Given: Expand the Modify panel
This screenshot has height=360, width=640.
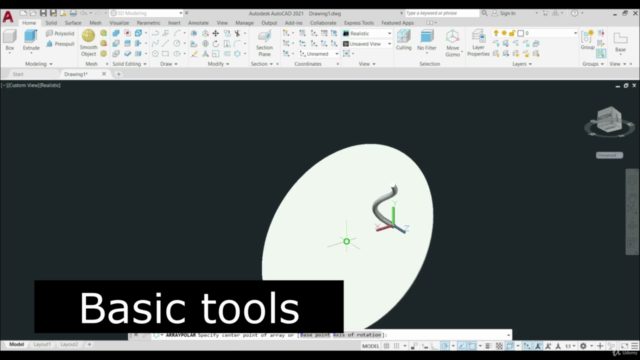Looking at the screenshot, I should (218, 64).
